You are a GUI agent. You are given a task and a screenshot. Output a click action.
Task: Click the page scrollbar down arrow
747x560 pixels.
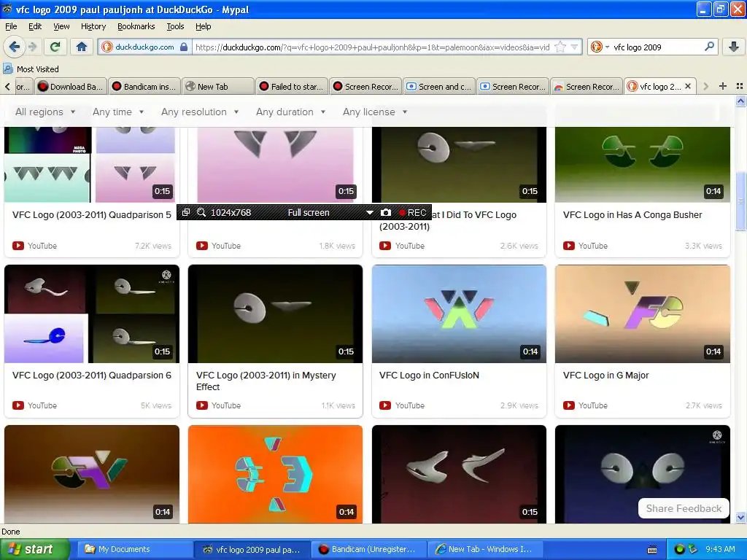tap(740, 517)
